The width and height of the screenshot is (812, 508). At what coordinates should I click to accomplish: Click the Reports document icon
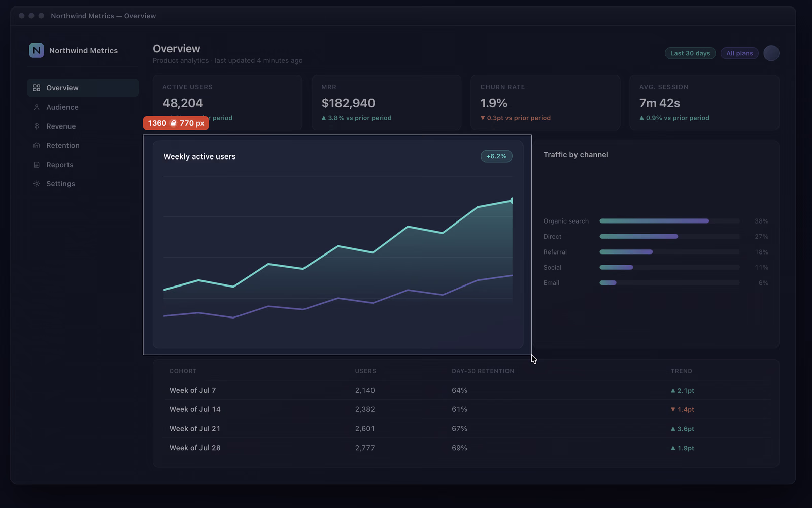pyautogui.click(x=37, y=165)
